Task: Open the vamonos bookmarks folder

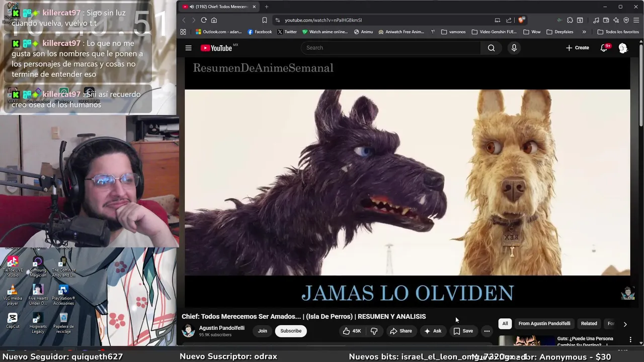Action: point(453,32)
